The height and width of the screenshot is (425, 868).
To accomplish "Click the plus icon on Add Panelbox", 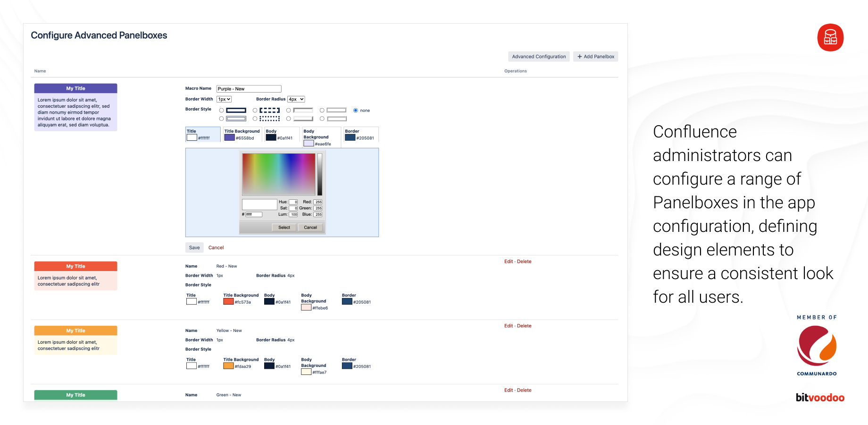I will (x=580, y=56).
